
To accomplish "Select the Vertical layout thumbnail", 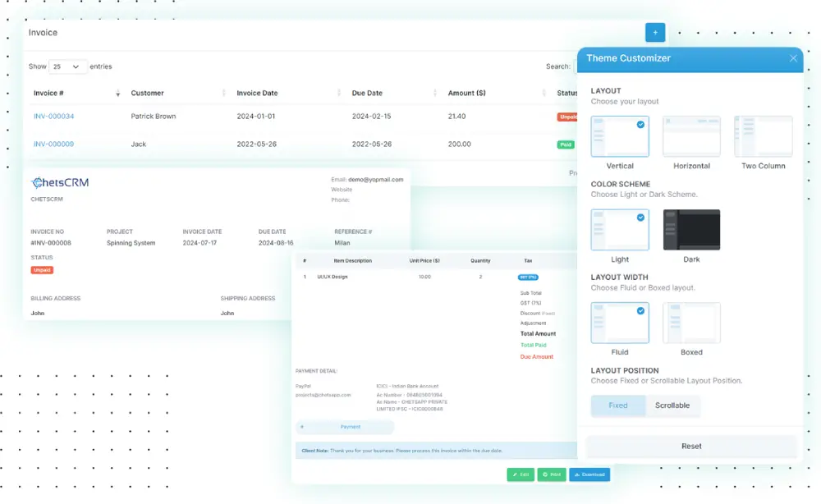I will [620, 136].
